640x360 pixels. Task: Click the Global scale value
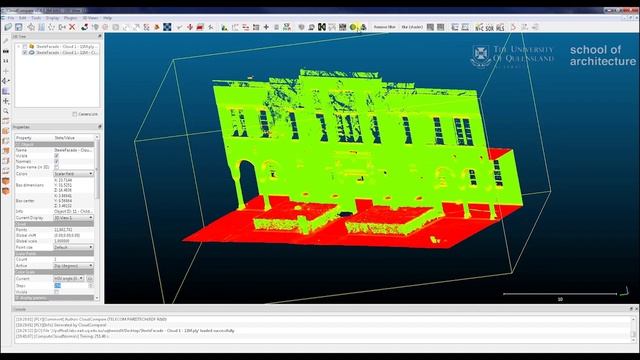click(62, 241)
